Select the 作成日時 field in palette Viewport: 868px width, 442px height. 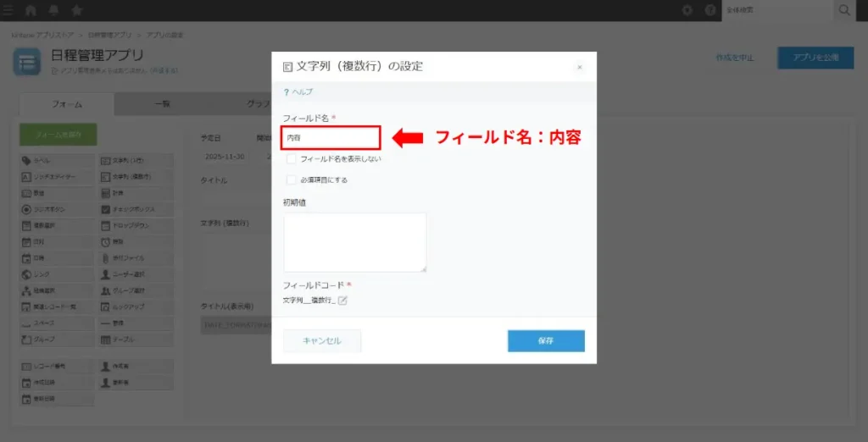pos(57,382)
